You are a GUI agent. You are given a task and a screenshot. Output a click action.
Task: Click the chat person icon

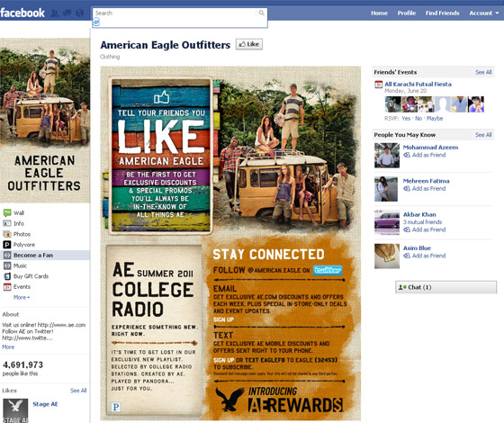click(402, 287)
